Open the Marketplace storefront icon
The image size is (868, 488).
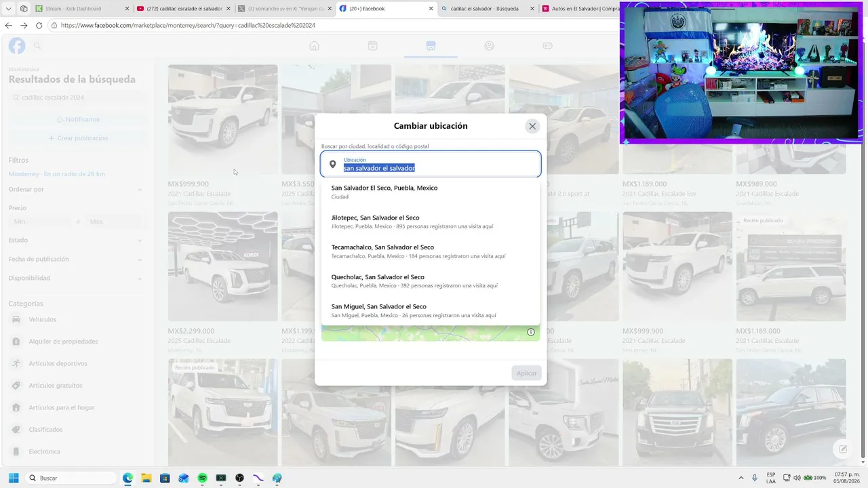(431, 46)
